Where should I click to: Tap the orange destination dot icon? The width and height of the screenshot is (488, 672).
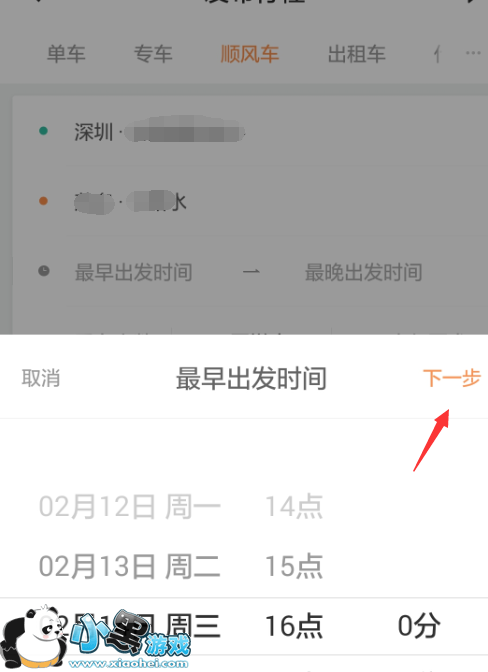(43, 201)
